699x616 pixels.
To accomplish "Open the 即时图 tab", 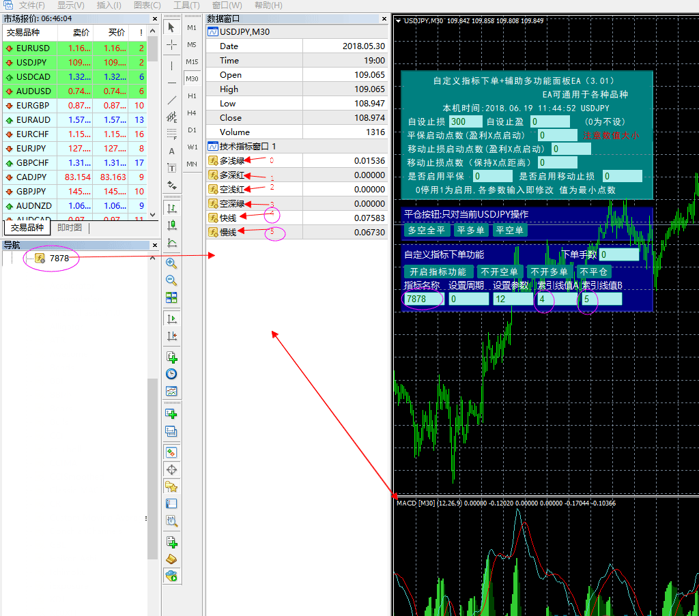I will point(70,228).
